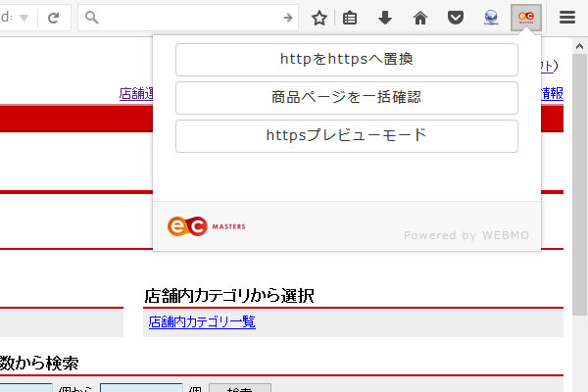Click the page's vertical scrollbar
Viewport: 588px width, 392px height.
click(x=579, y=196)
